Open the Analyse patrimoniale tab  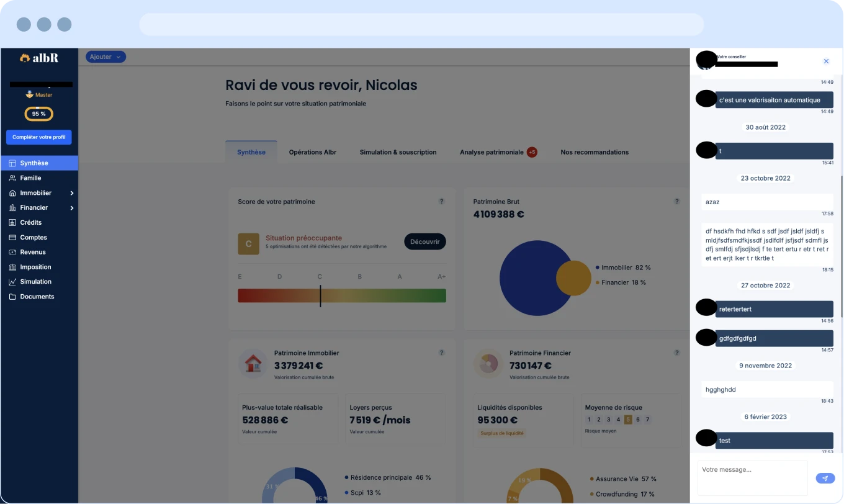click(492, 152)
